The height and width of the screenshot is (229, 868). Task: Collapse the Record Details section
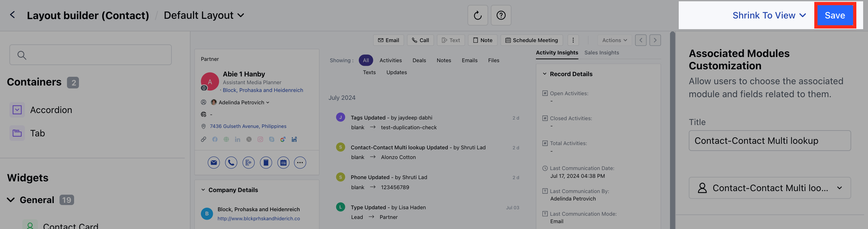click(x=544, y=74)
